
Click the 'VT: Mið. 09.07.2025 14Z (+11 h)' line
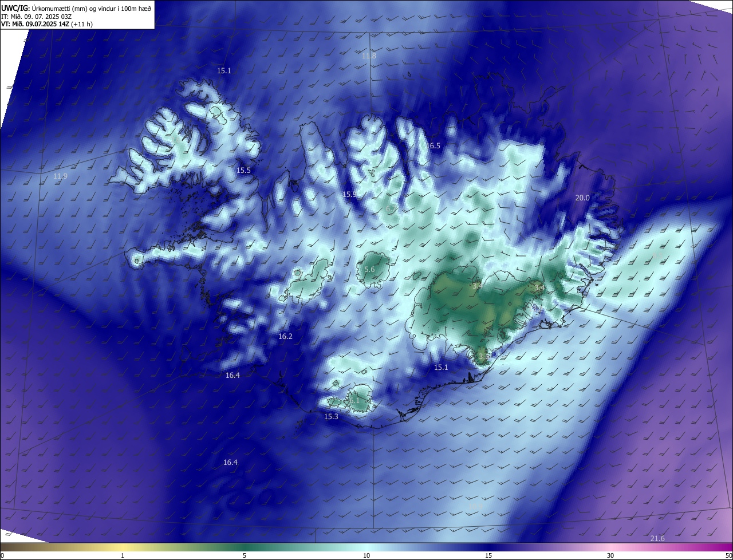tap(47, 24)
